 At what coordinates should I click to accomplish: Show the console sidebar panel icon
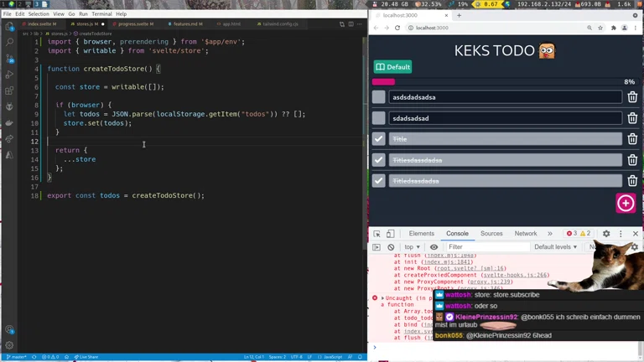[x=377, y=247]
